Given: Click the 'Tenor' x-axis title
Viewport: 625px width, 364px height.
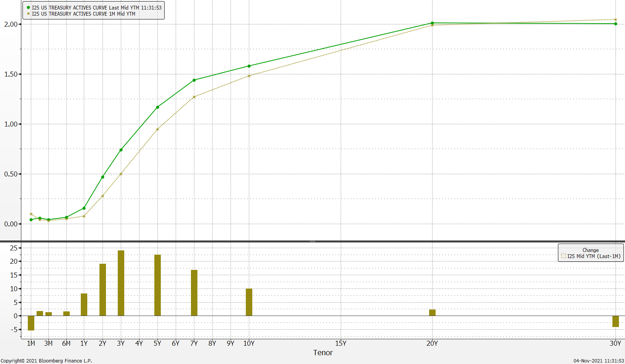Looking at the screenshot, I should pyautogui.click(x=323, y=353).
